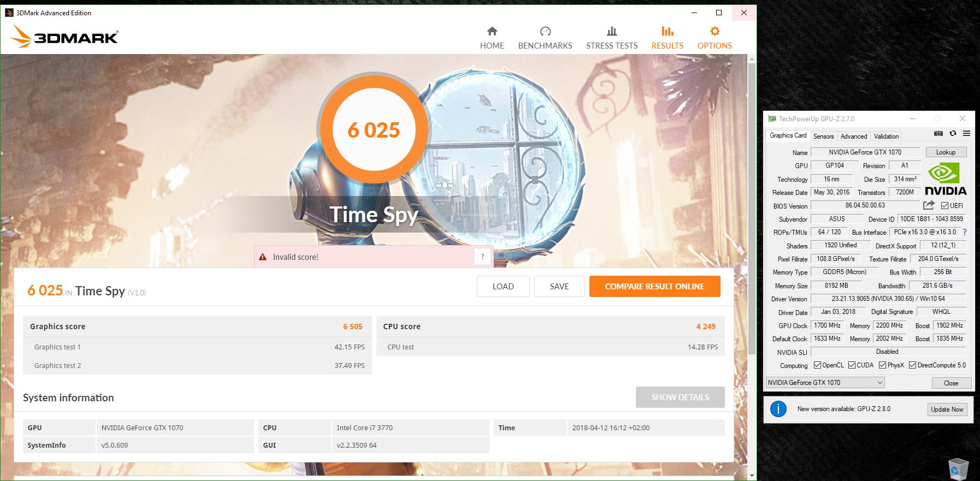Screen dimensions: 980x481
Task: Click the Close button in GPU-Z
Action: click(951, 383)
